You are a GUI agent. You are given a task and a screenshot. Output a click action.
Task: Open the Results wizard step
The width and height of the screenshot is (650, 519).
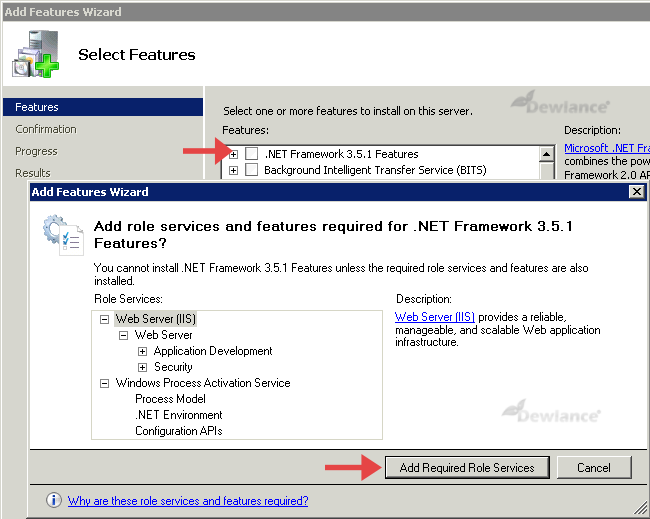(33, 173)
